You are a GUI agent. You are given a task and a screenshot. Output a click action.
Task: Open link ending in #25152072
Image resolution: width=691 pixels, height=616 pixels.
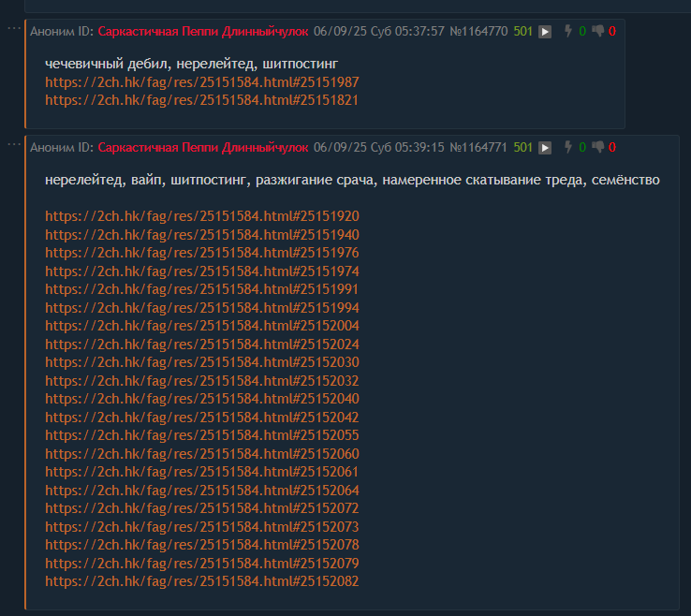pyautogui.click(x=202, y=509)
